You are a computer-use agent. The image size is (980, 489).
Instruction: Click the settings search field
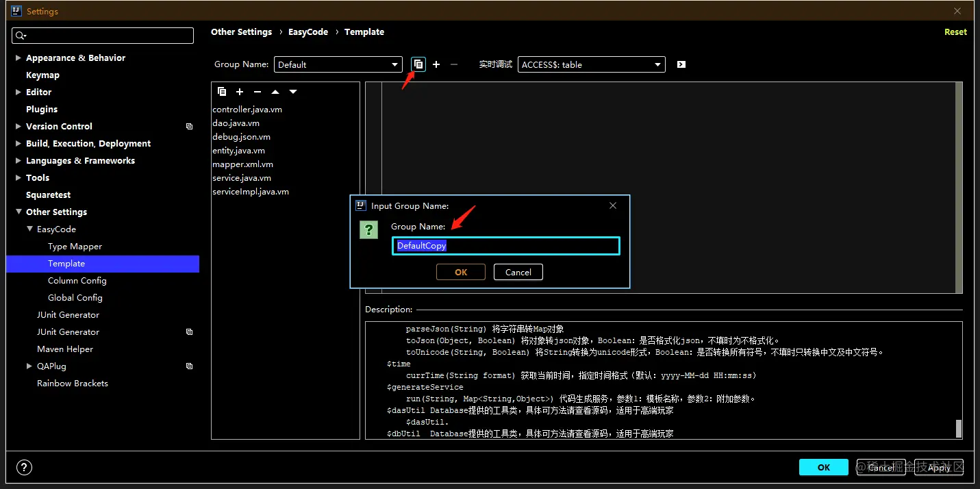103,36
